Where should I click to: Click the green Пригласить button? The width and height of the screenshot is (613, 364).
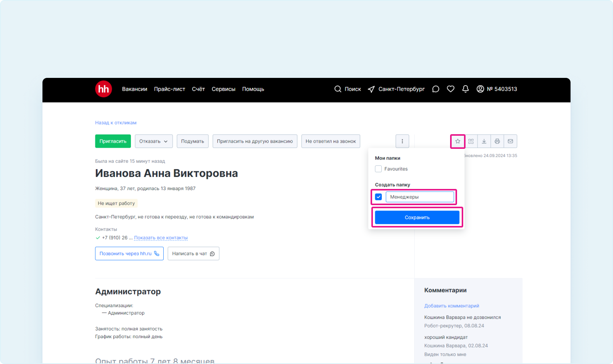click(113, 141)
